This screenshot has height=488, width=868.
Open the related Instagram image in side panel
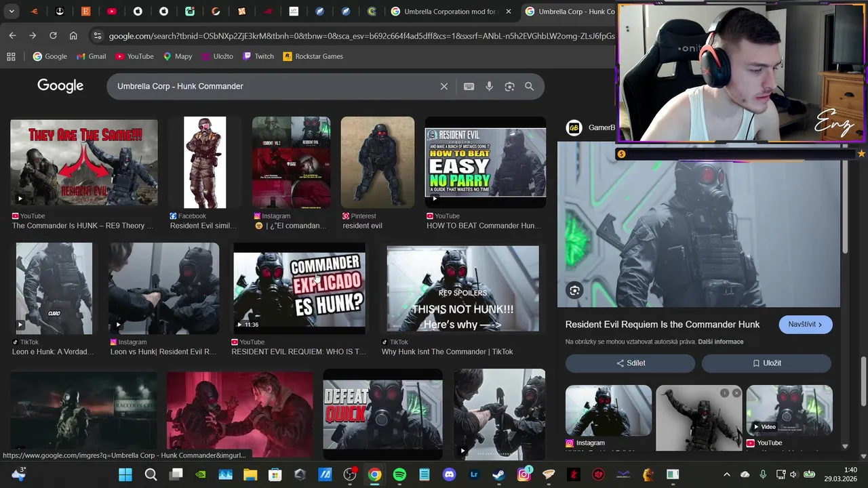(x=609, y=411)
